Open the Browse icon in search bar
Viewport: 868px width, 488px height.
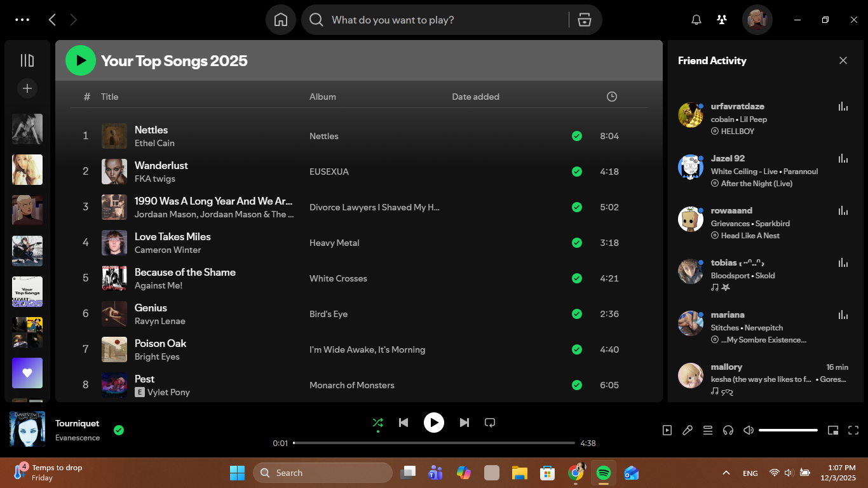585,20
